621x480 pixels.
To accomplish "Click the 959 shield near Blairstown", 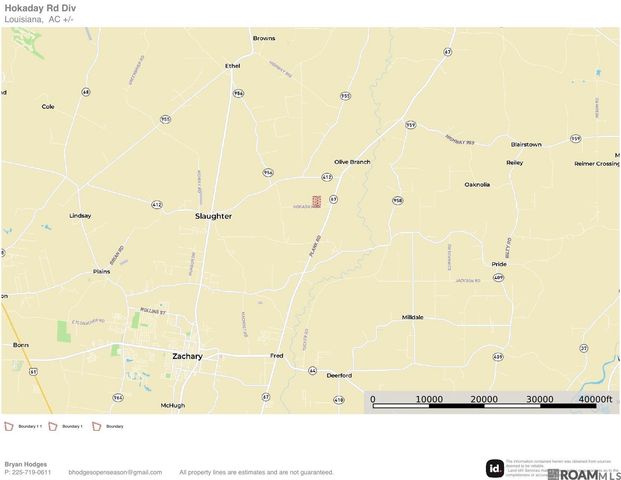I will [x=575, y=139].
